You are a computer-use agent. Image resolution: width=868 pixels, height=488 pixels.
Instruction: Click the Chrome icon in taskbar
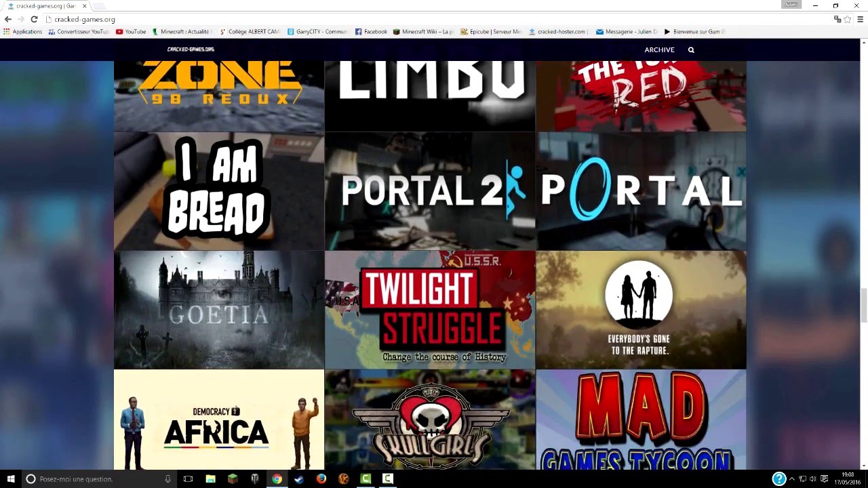pos(277,479)
